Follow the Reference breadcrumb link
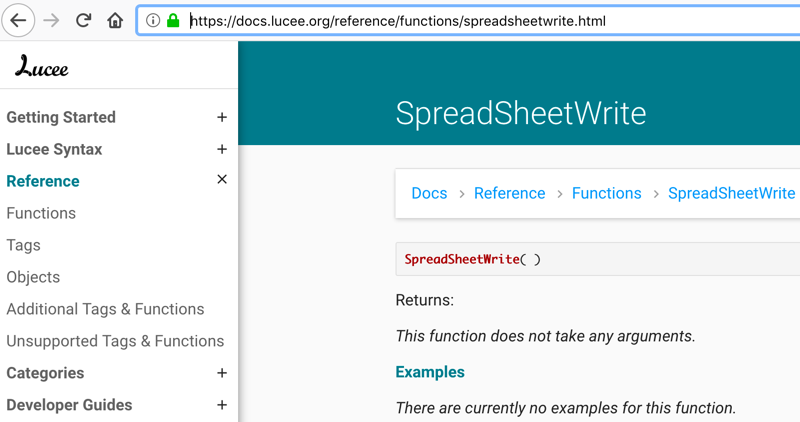The image size is (800, 422). tap(509, 193)
